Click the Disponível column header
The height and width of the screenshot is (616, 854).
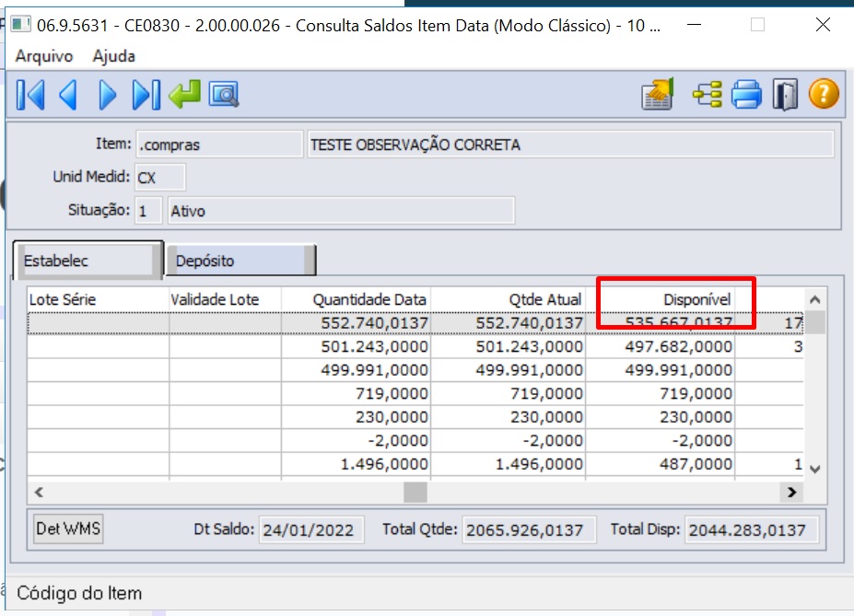pyautogui.click(x=661, y=299)
